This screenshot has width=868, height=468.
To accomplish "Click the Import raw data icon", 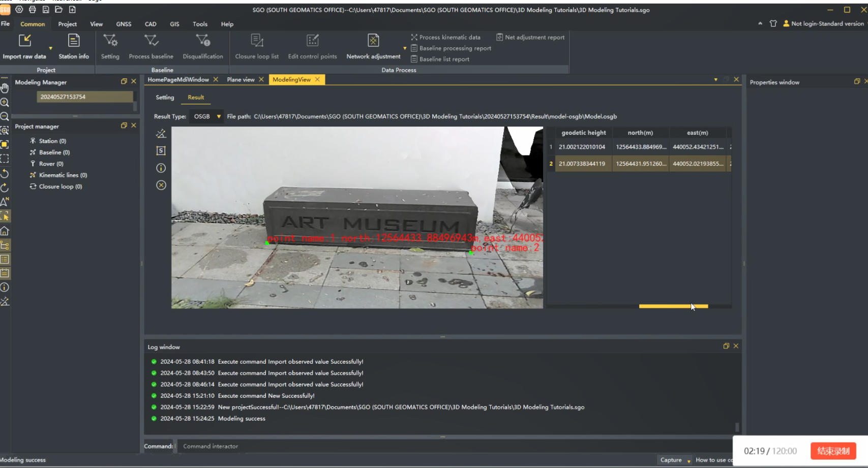I will click(24, 41).
